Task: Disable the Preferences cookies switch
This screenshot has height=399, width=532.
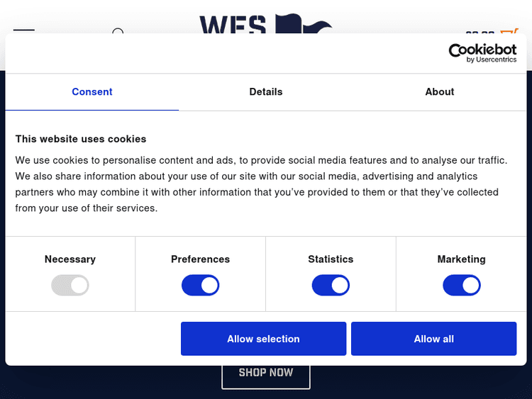Action: pos(201,286)
